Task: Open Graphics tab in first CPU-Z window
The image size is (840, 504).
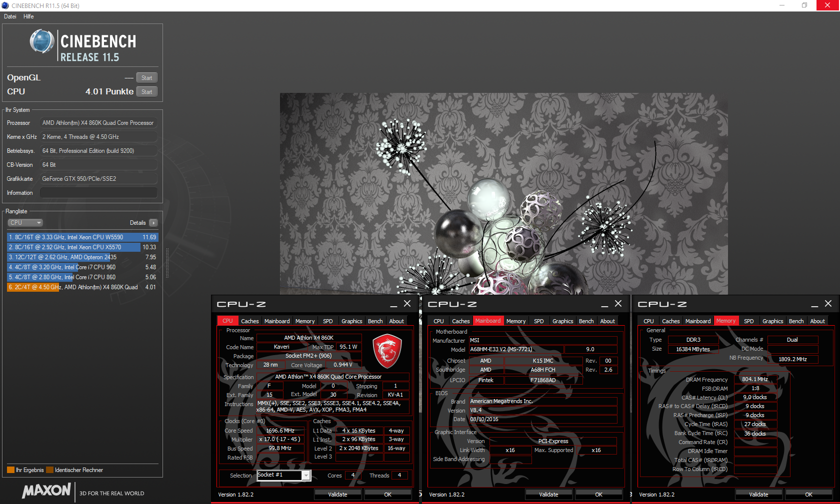Action: click(x=352, y=321)
